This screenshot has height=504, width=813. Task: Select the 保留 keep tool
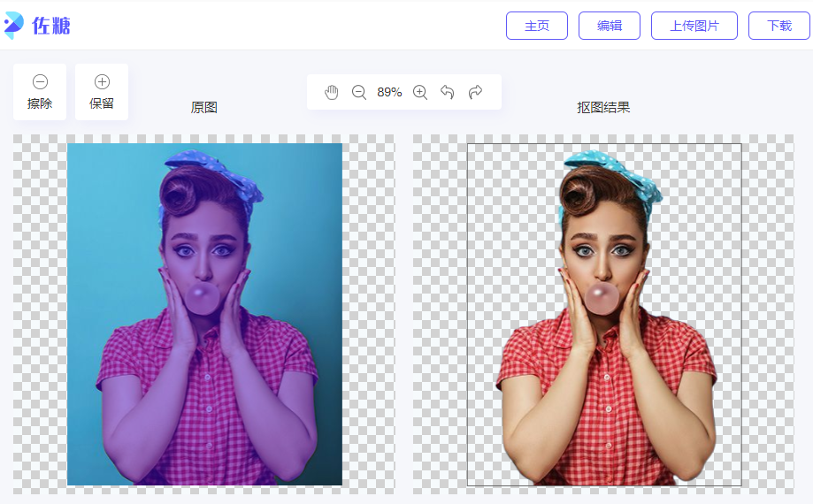pyautogui.click(x=102, y=92)
